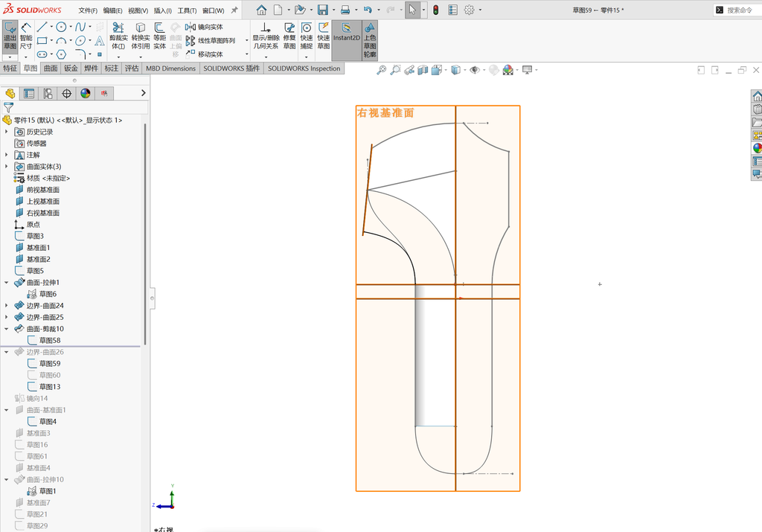
Task: Open the 视图(V) menu
Action: [x=138, y=10]
